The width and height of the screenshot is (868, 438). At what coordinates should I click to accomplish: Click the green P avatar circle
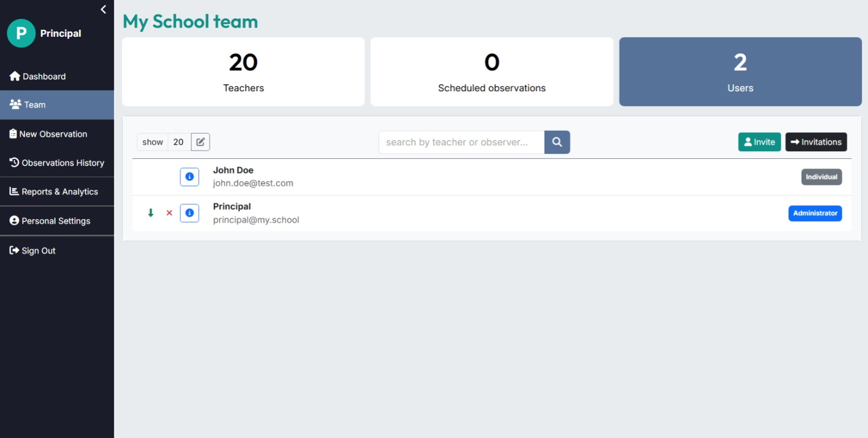(21, 33)
